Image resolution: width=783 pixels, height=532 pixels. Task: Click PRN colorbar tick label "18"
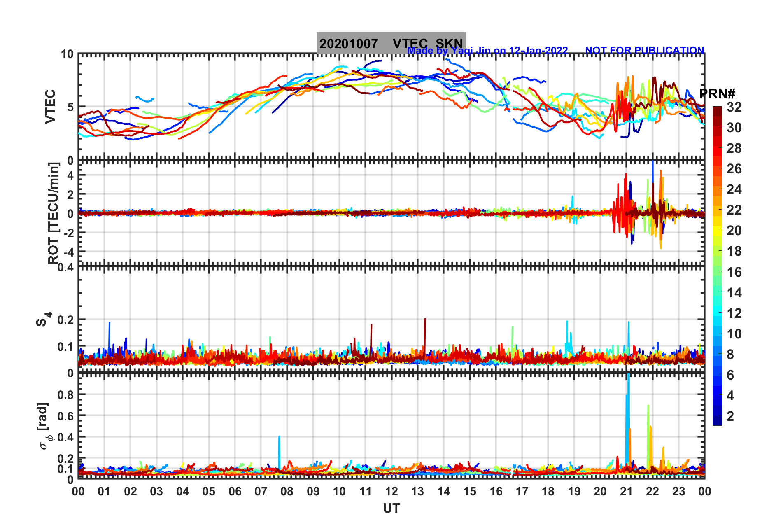[x=734, y=251]
